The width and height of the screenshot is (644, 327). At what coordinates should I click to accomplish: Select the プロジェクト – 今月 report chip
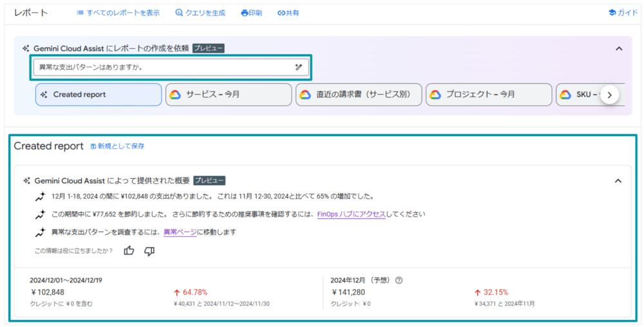[x=488, y=95]
